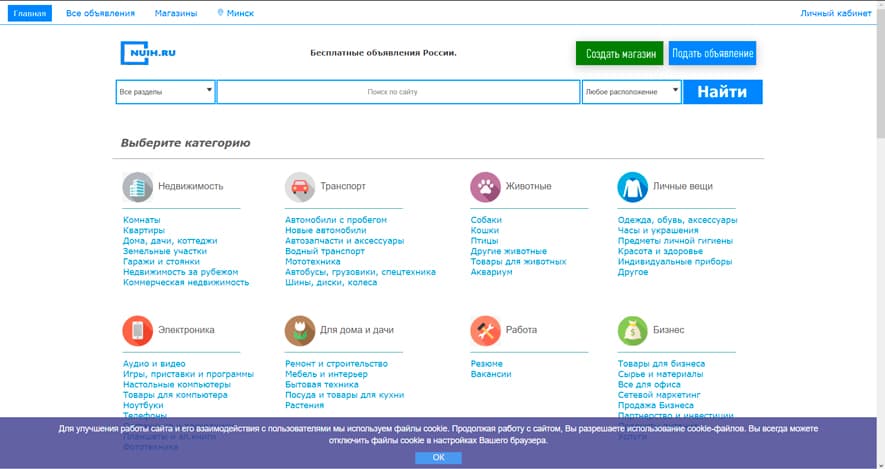Click the location pin next to Минск

[x=221, y=12]
